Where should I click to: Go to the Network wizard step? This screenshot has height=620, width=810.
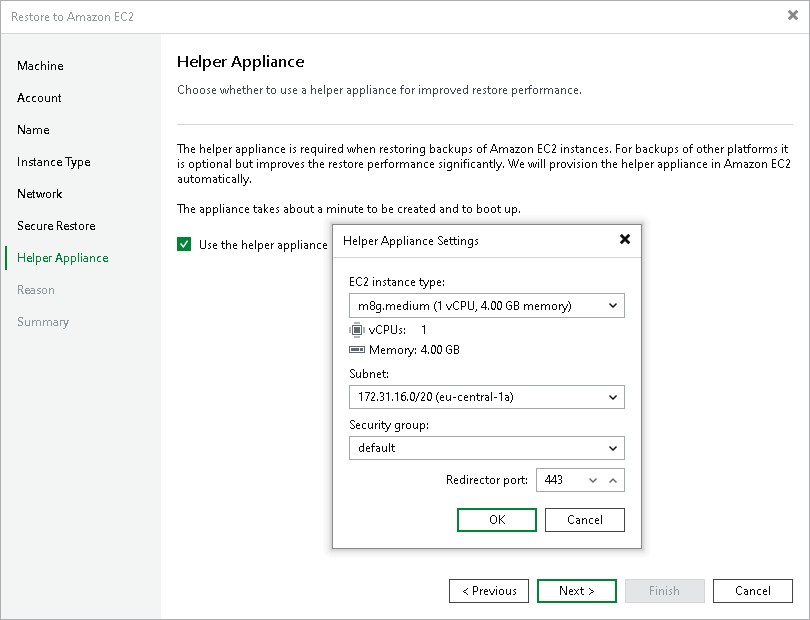click(x=40, y=194)
